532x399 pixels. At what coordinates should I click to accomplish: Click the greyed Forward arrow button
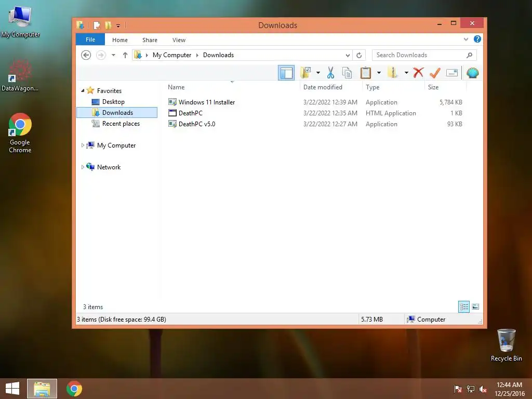(x=101, y=55)
